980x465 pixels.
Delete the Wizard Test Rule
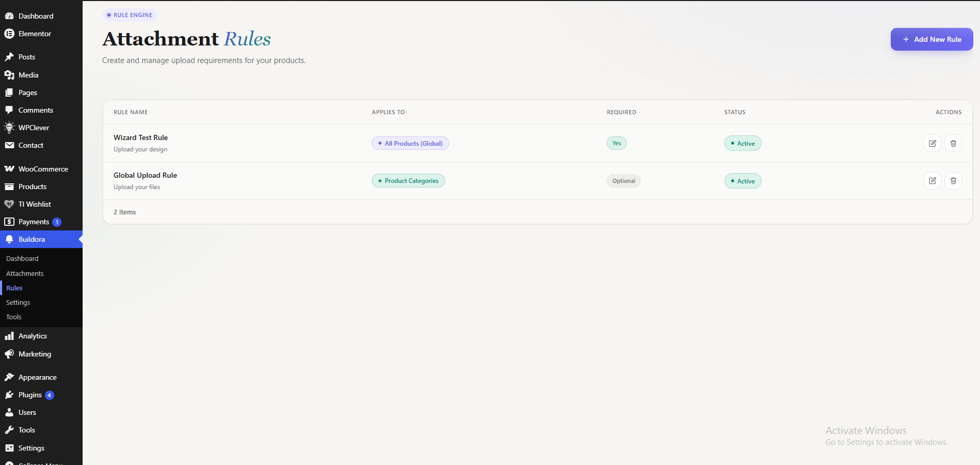coord(953,143)
